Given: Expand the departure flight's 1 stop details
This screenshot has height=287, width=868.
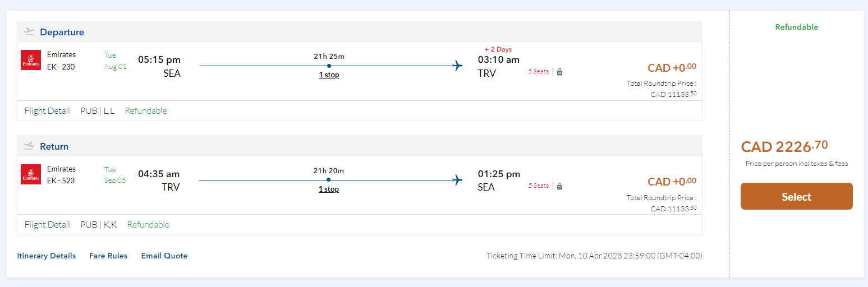Looking at the screenshot, I should (329, 75).
